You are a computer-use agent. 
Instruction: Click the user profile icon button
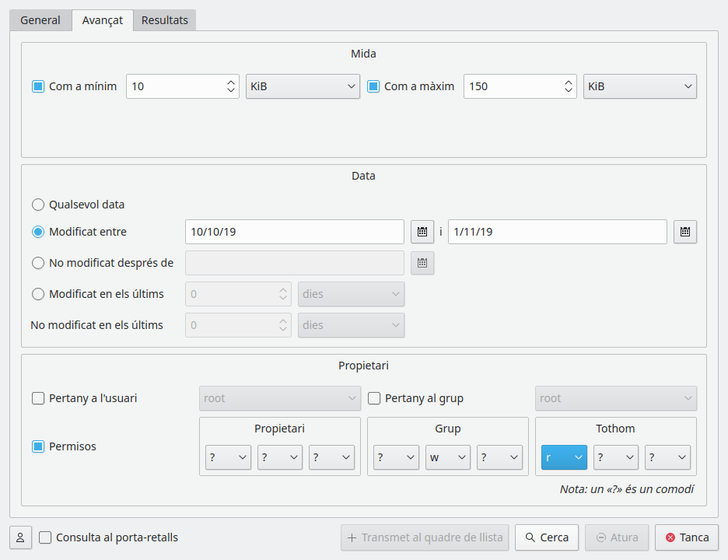(20, 537)
